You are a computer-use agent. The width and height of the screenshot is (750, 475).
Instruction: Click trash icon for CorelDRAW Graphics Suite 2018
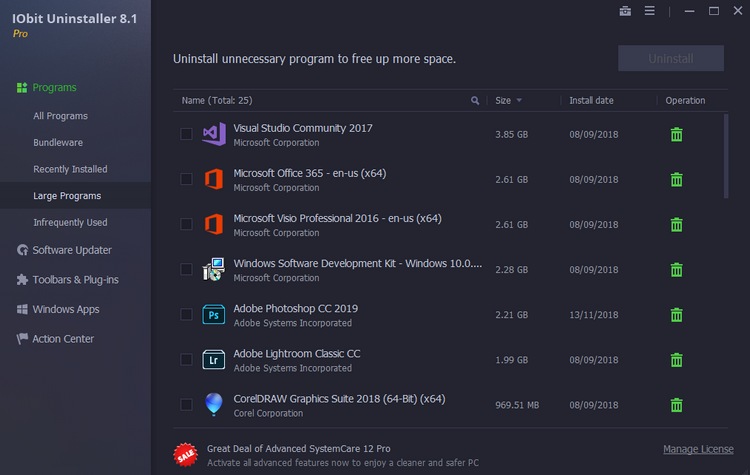point(676,405)
